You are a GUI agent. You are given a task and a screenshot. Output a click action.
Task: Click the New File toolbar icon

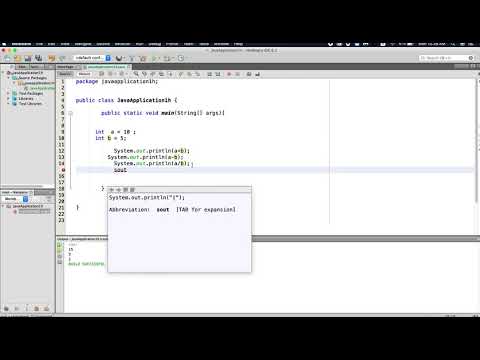pos(7,58)
